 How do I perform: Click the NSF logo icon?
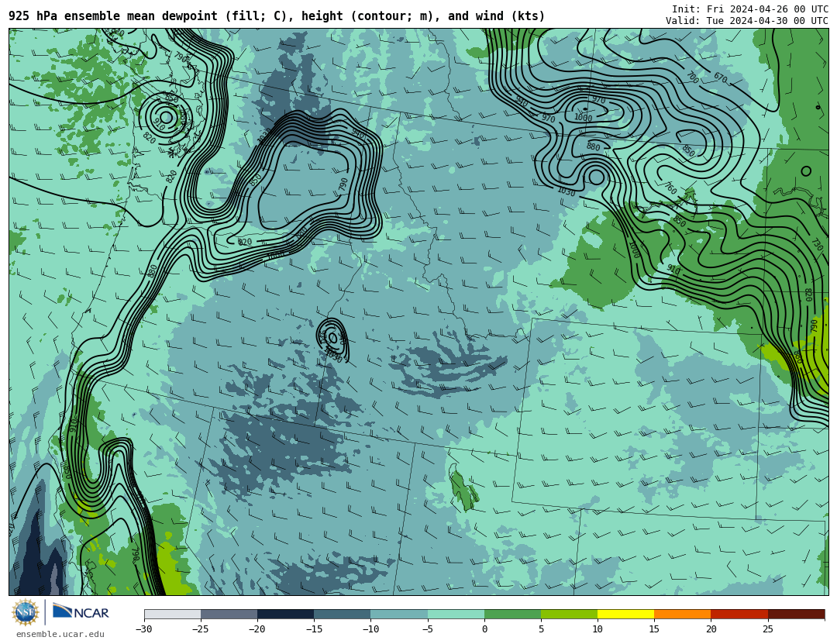(x=26, y=612)
